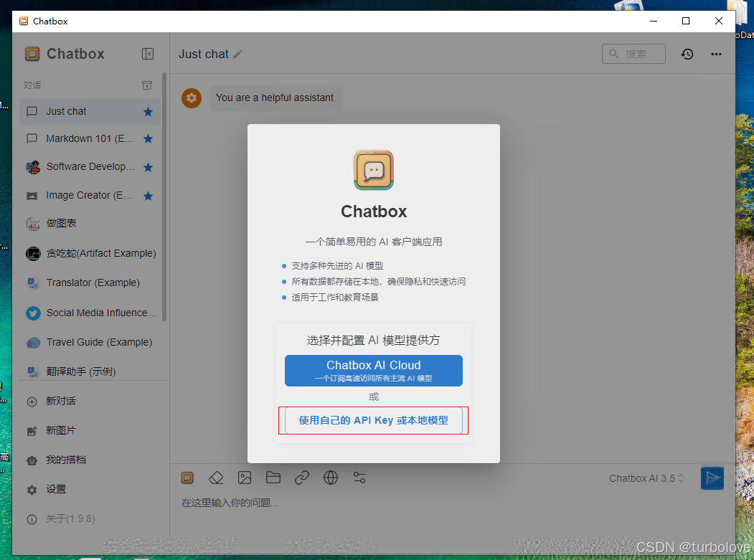This screenshot has width=754, height=560.
Task: Click the orange system prompt gear avatar
Action: coord(192,98)
